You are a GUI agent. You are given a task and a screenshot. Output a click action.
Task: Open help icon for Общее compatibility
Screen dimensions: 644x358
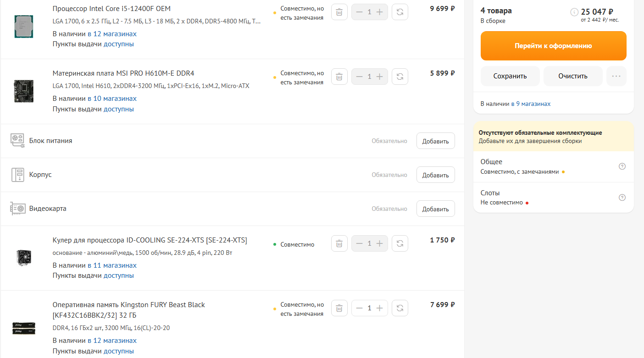(622, 166)
